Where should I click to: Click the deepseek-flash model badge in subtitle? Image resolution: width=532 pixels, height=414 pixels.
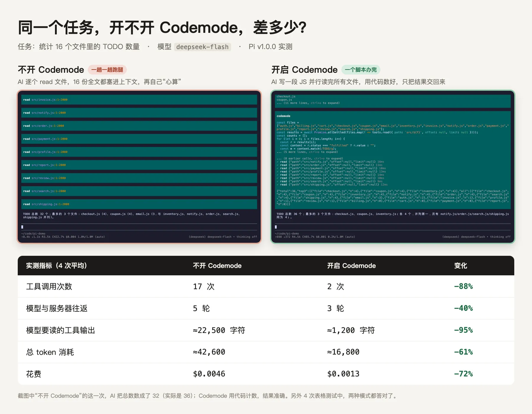pyautogui.click(x=202, y=47)
